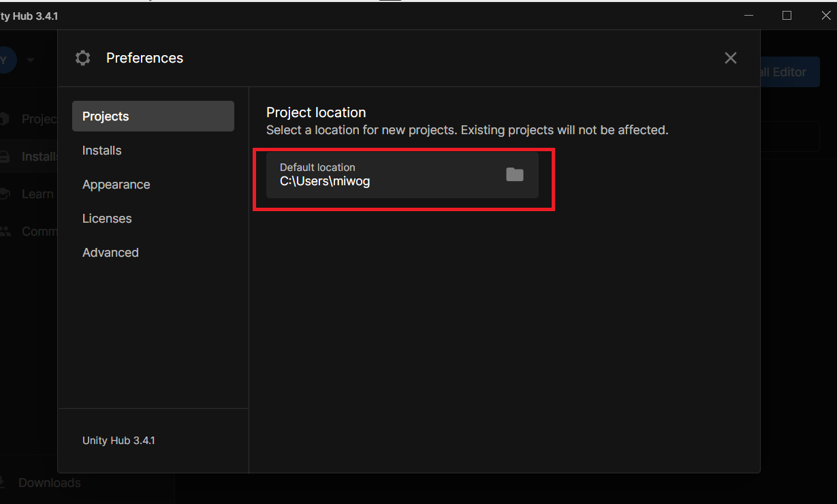Select the Projects preferences tab
The height and width of the screenshot is (504, 837).
(153, 116)
